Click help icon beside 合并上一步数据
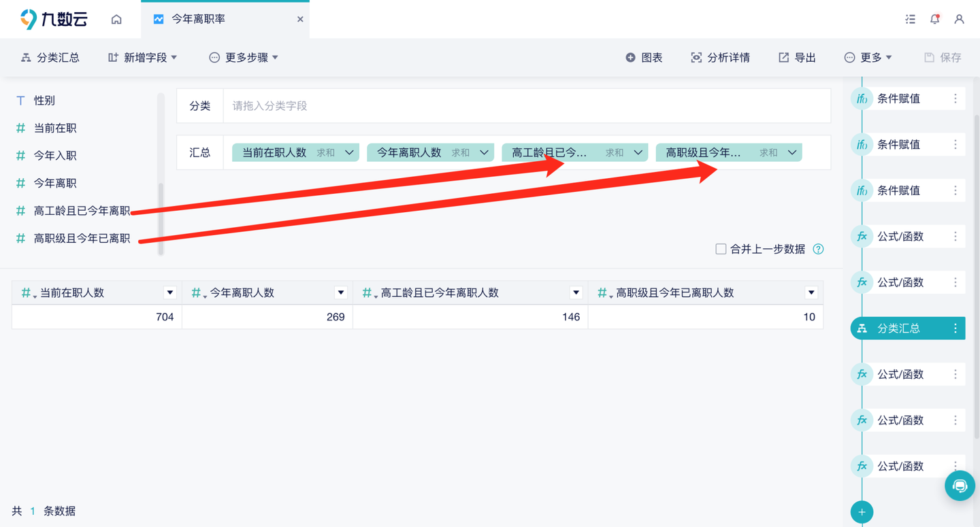 click(818, 249)
